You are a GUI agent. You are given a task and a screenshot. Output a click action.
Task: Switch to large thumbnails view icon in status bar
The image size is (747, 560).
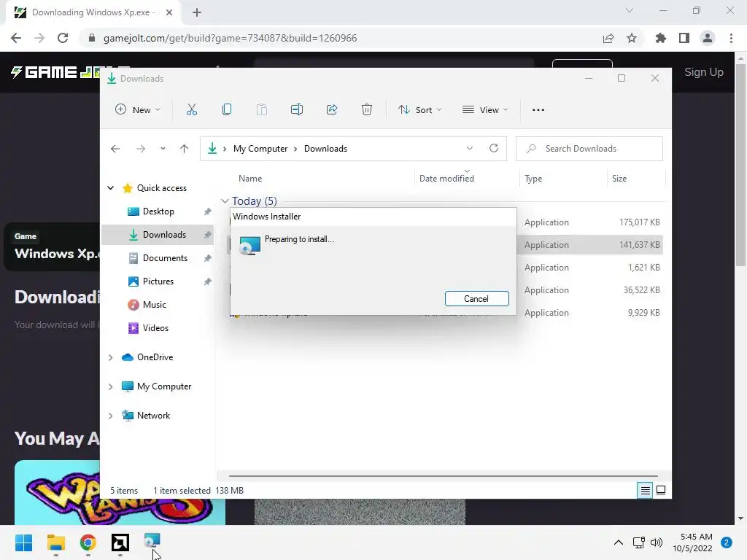point(661,490)
